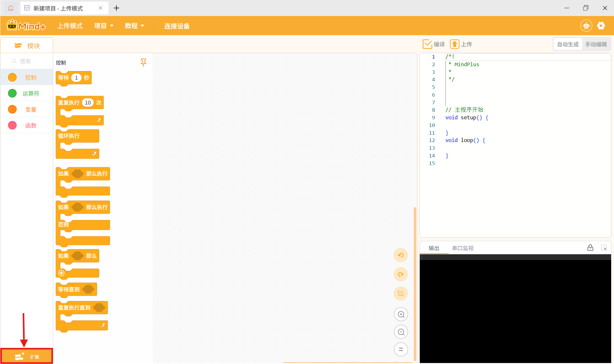Switch code view to 手动编辑 mode
614x364 pixels.
596,44
